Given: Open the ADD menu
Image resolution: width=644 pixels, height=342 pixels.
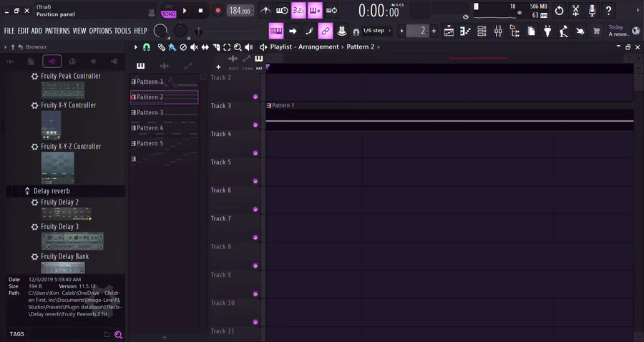Looking at the screenshot, I should [36, 31].
